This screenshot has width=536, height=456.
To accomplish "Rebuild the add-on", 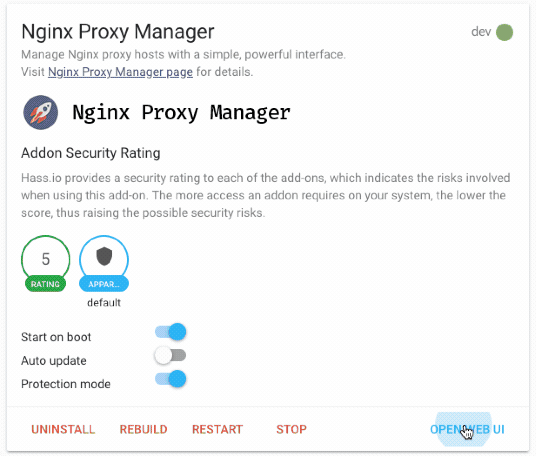I will (144, 429).
